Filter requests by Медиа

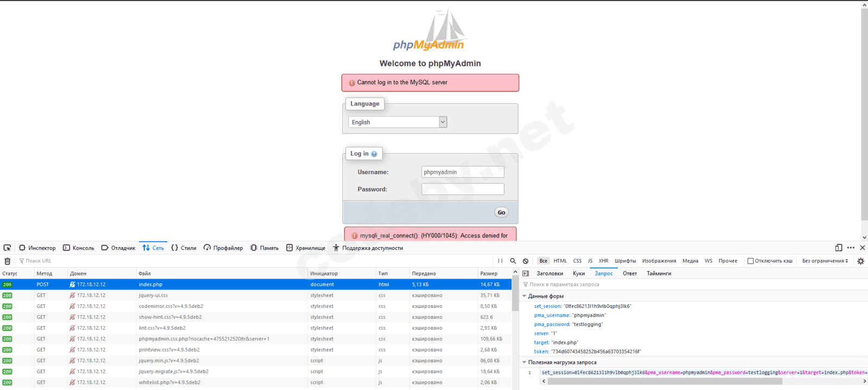coord(691,261)
